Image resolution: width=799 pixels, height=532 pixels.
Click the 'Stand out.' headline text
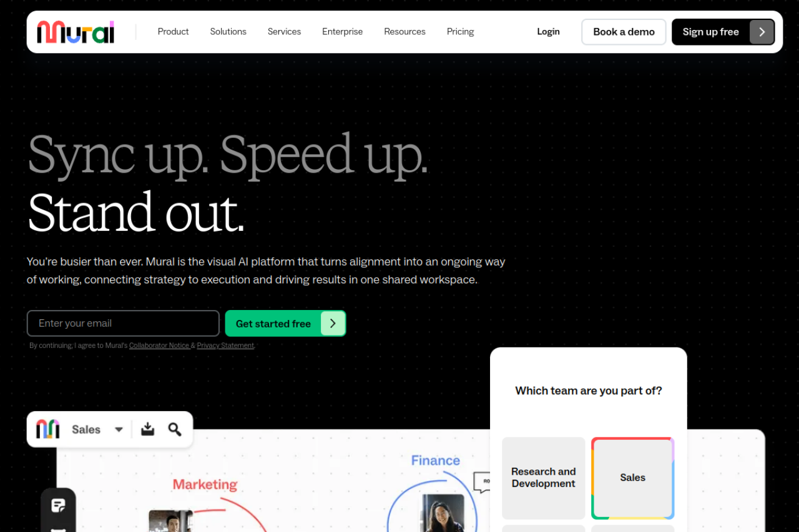coord(136,213)
